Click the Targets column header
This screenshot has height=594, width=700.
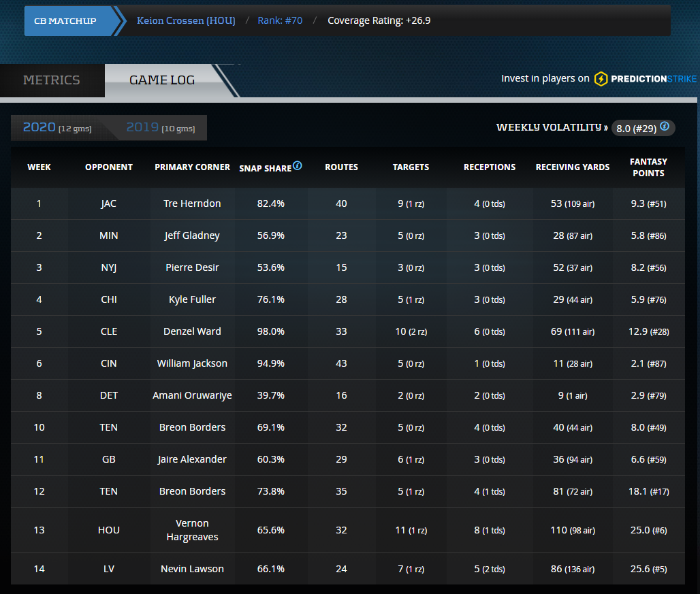(x=411, y=167)
